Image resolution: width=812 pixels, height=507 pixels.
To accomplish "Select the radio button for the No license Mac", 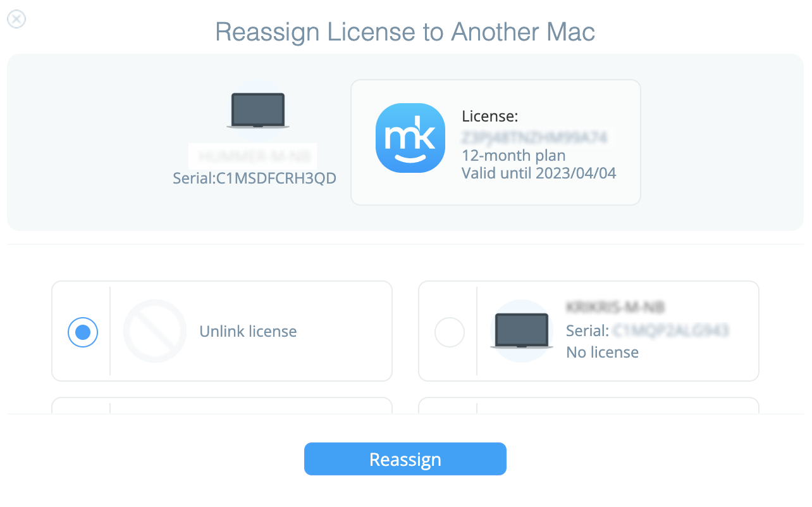I will [450, 332].
